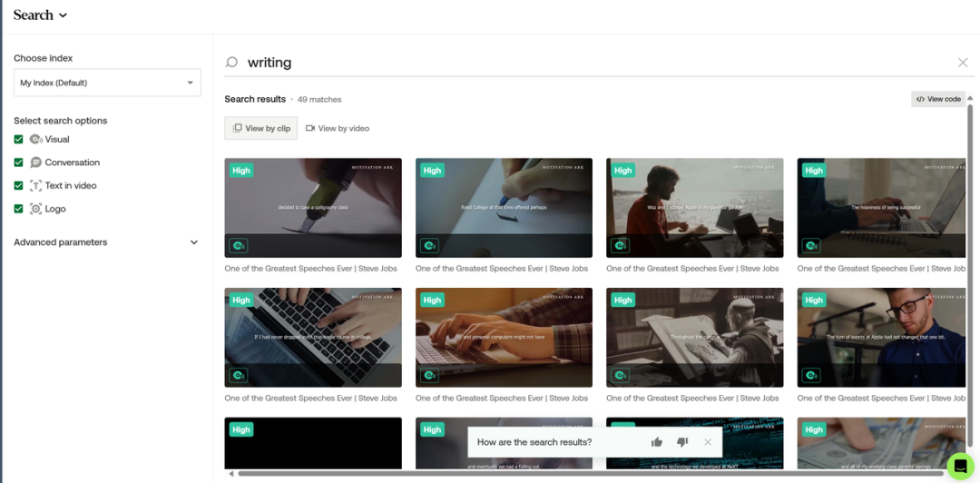The width and height of the screenshot is (980, 483).
Task: Open the Search dropdown in the header
Action: pos(40,15)
